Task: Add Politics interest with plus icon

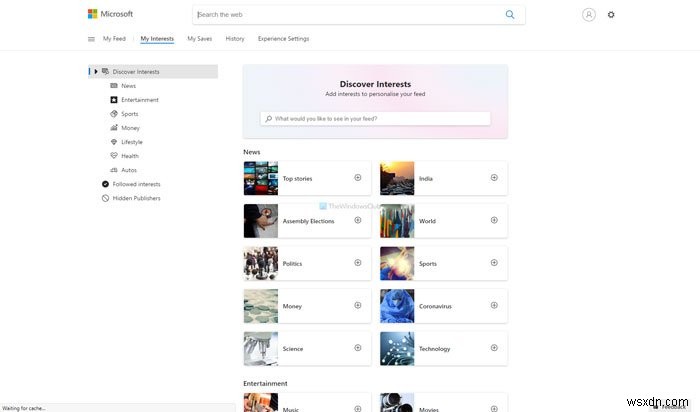Action: (358, 263)
